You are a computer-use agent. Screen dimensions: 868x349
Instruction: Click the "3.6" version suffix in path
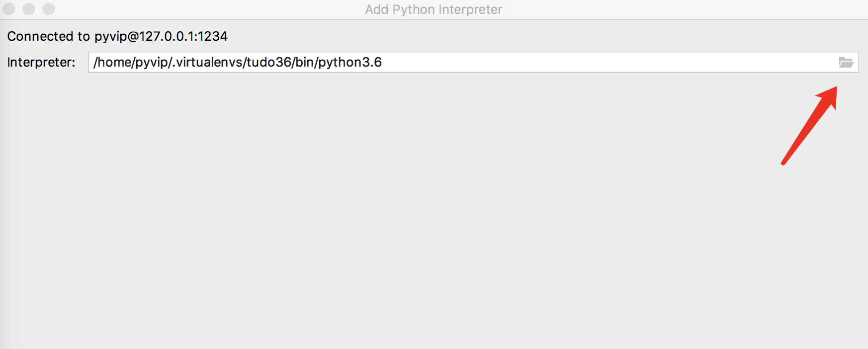(x=372, y=62)
